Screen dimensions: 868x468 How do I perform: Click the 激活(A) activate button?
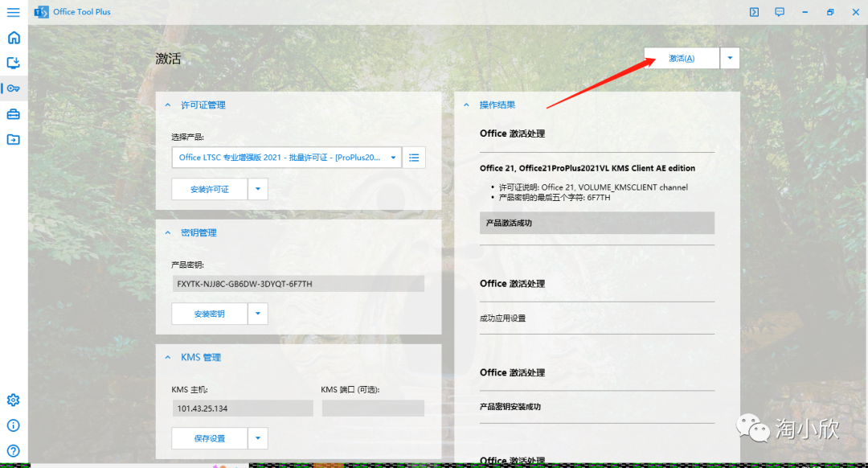pyautogui.click(x=682, y=58)
